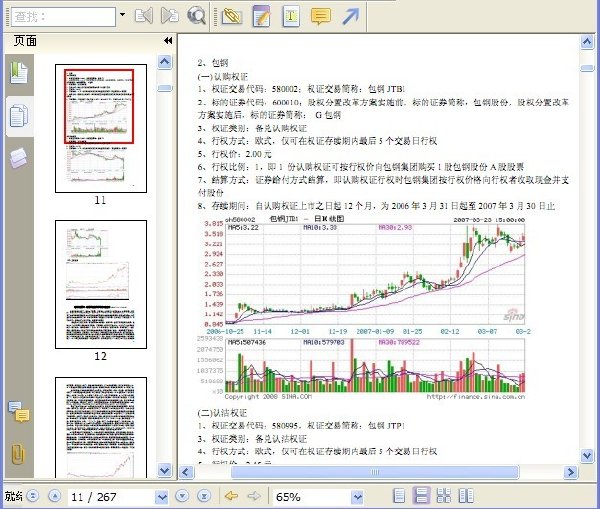Click horizontal scroll right arrow

point(571,472)
